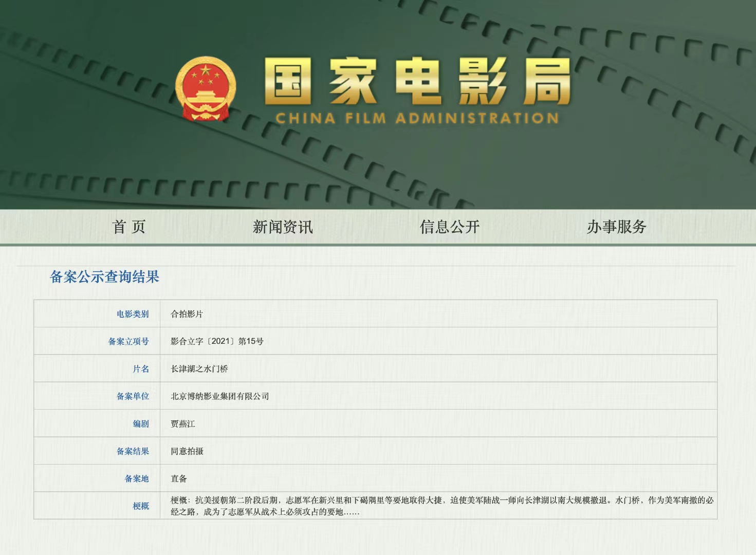Select the 同意拍摄 result value

tap(187, 451)
